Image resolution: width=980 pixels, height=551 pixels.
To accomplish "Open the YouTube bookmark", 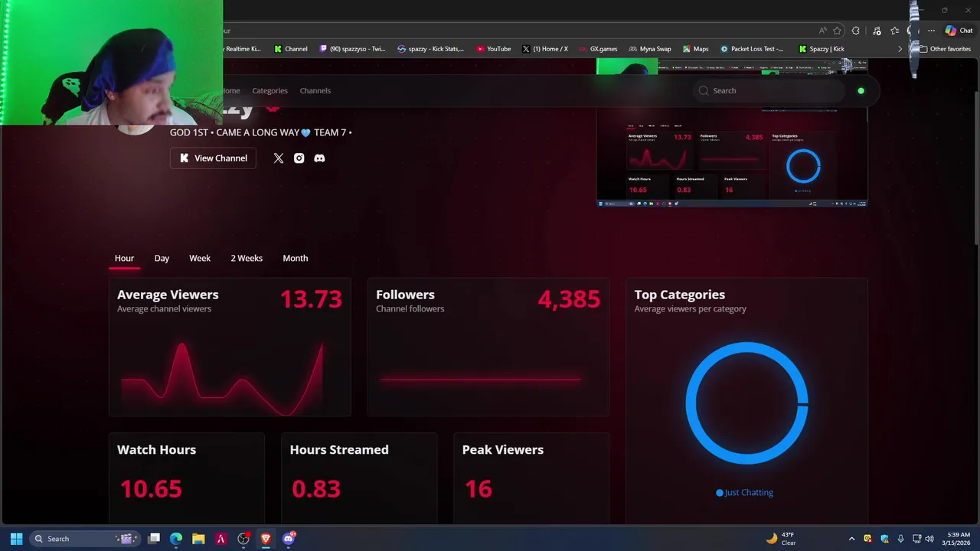I will tap(493, 49).
